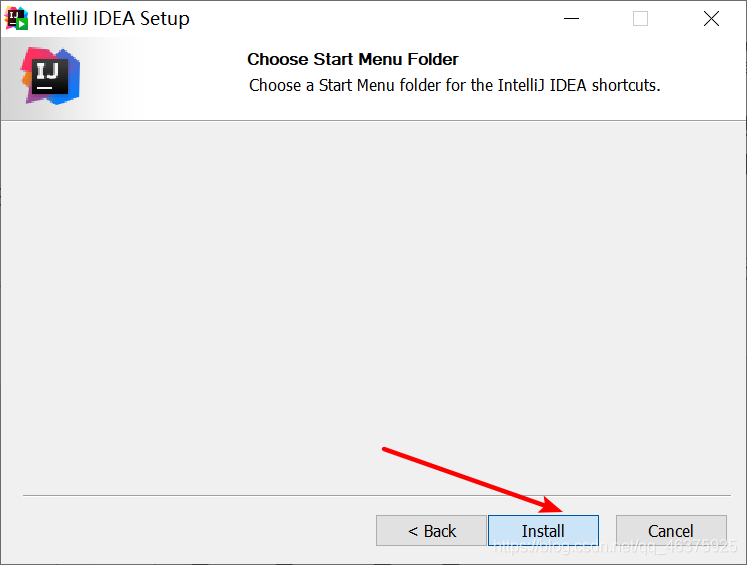Viewport: 747px width, 565px height.
Task: Click the disabled maximize window button
Action: [x=640, y=18]
